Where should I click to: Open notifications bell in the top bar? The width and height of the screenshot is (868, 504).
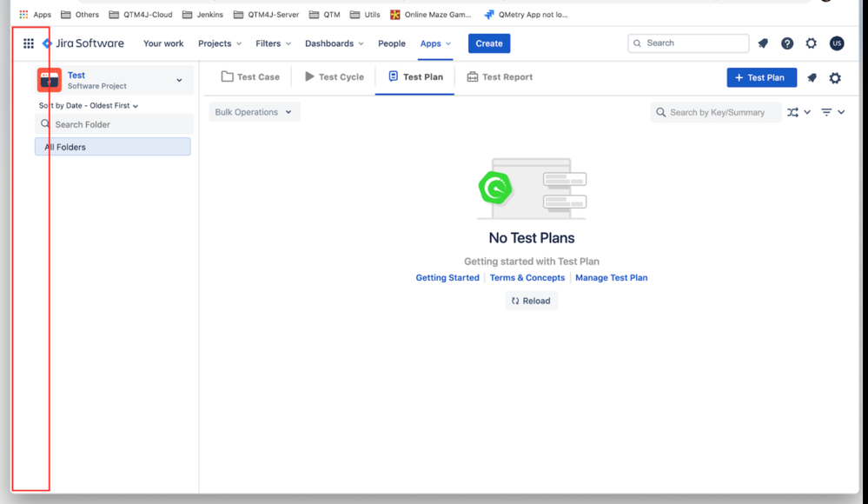tap(763, 43)
